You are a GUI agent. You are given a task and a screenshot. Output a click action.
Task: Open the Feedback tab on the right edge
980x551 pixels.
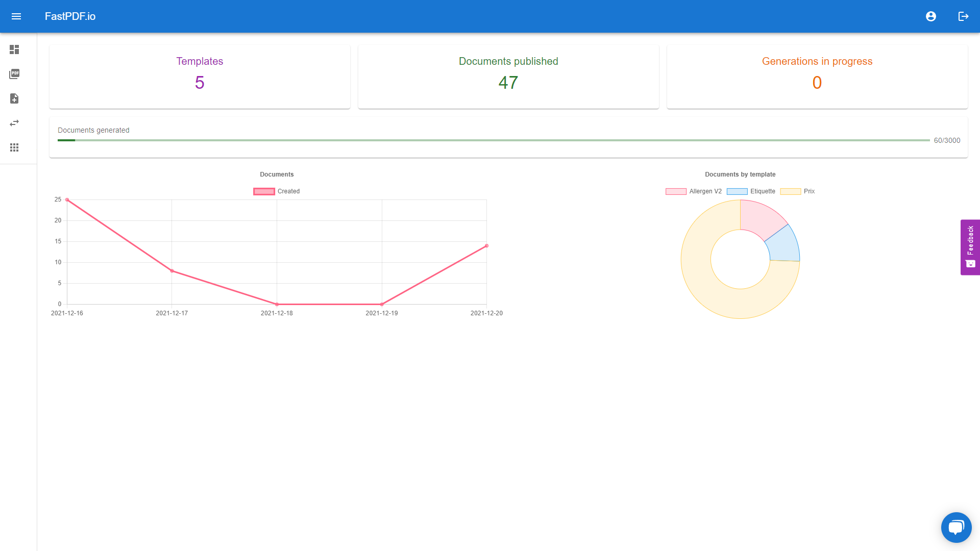pyautogui.click(x=970, y=247)
